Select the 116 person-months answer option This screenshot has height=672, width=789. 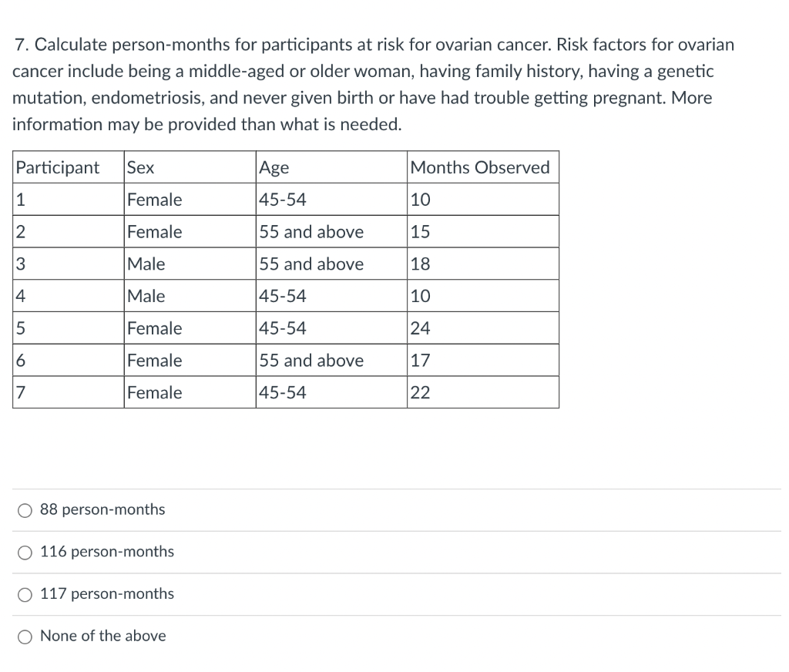(25, 552)
